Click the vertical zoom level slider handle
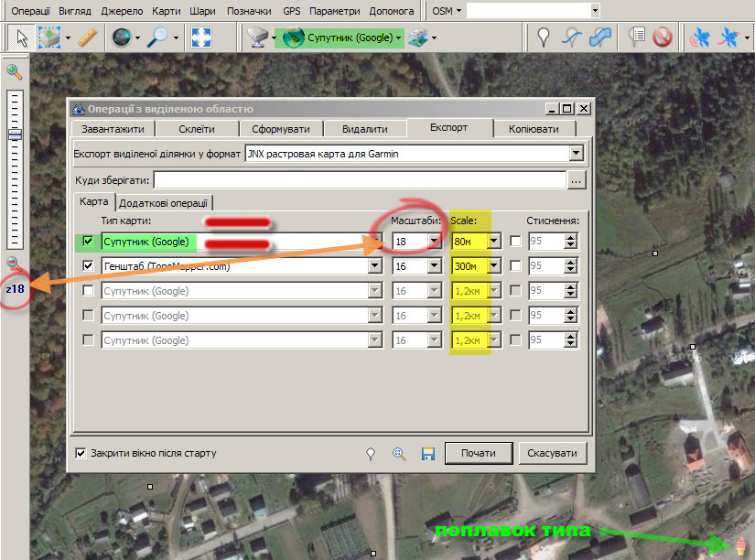This screenshot has height=560, width=755. point(15,135)
